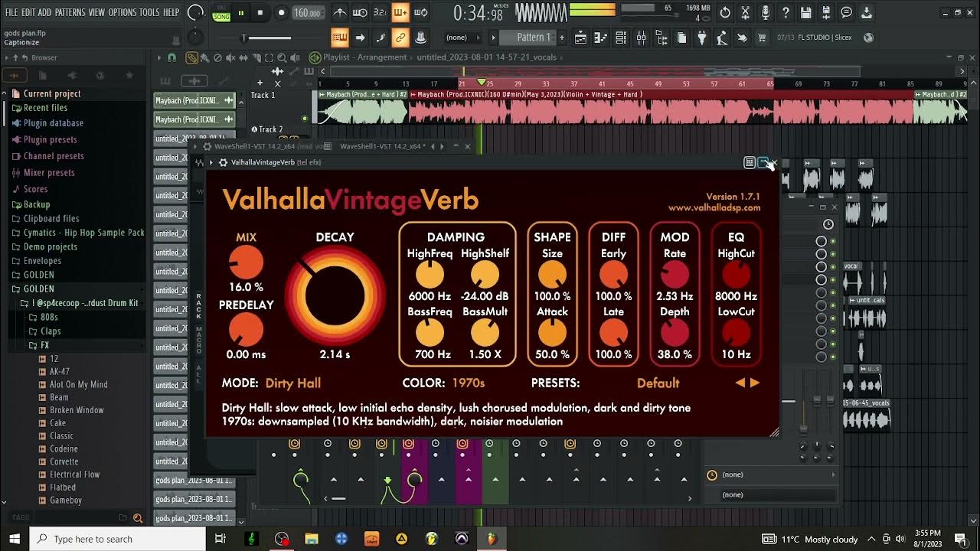Screen dimensions: 980x551
Task: Select the playlist slice tool
Action: (256, 57)
